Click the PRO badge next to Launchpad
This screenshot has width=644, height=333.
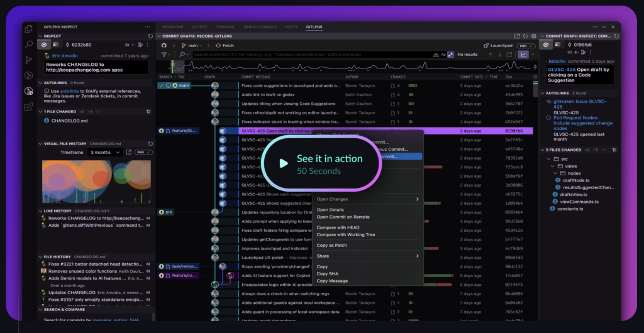[x=526, y=46]
